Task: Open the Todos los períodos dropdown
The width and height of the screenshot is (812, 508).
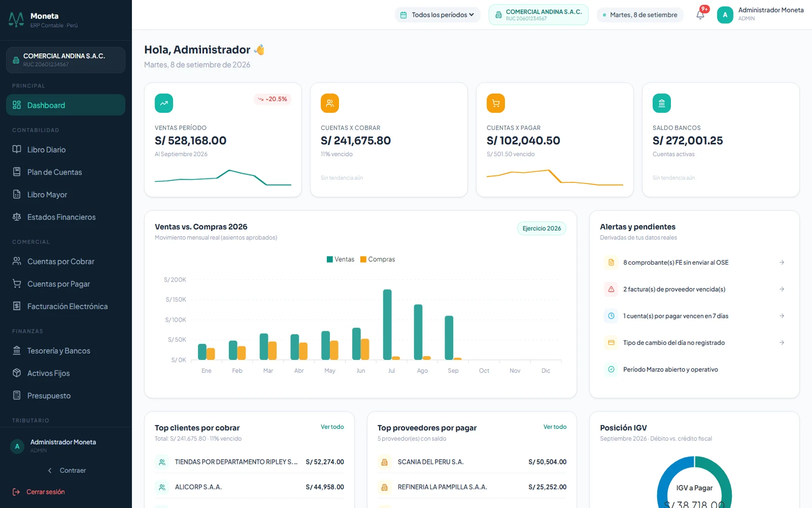Action: 437,15
